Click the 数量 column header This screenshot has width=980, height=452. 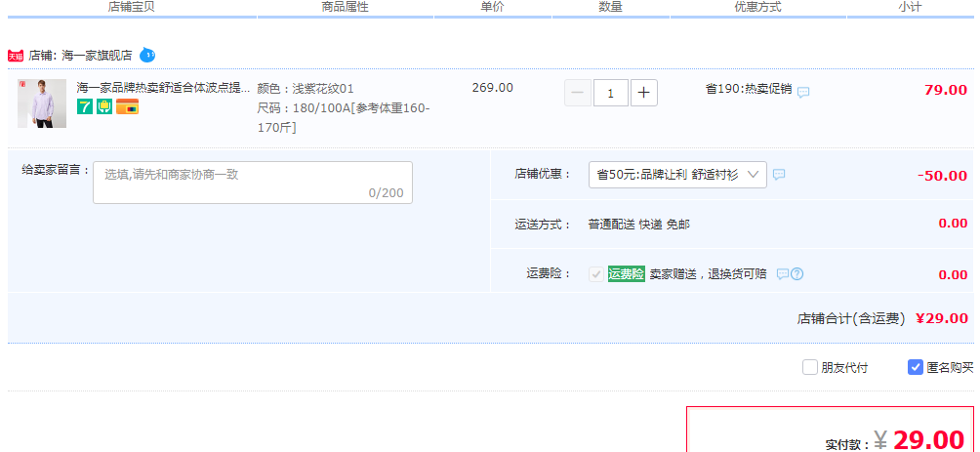point(611,7)
